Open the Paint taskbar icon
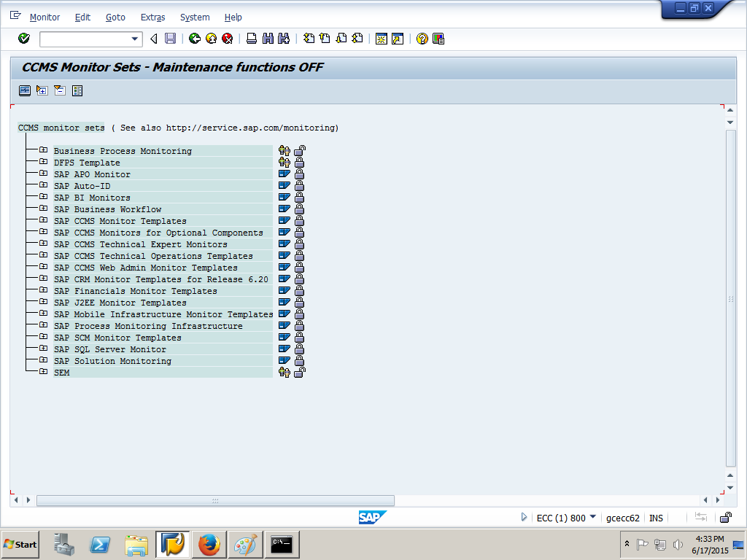The image size is (747, 560). click(245, 544)
